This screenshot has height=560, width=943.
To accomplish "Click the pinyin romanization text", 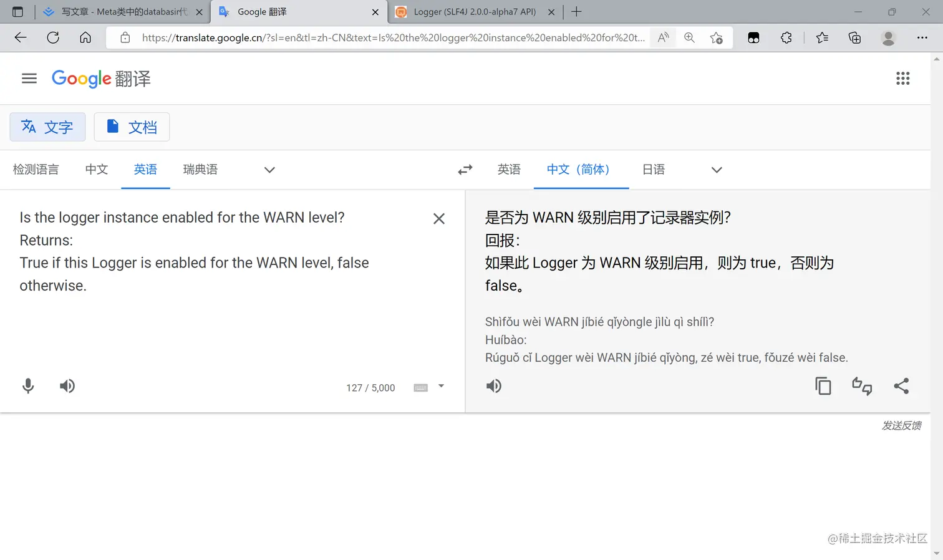I will click(x=666, y=340).
